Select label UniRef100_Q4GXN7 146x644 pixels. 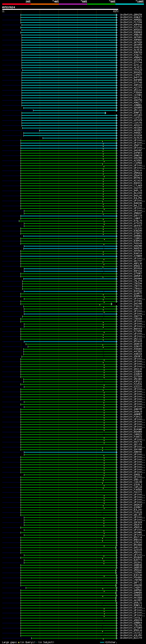131,151
